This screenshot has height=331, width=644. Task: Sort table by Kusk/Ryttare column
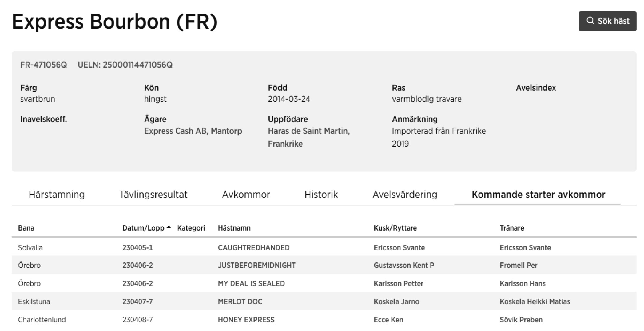(x=395, y=228)
